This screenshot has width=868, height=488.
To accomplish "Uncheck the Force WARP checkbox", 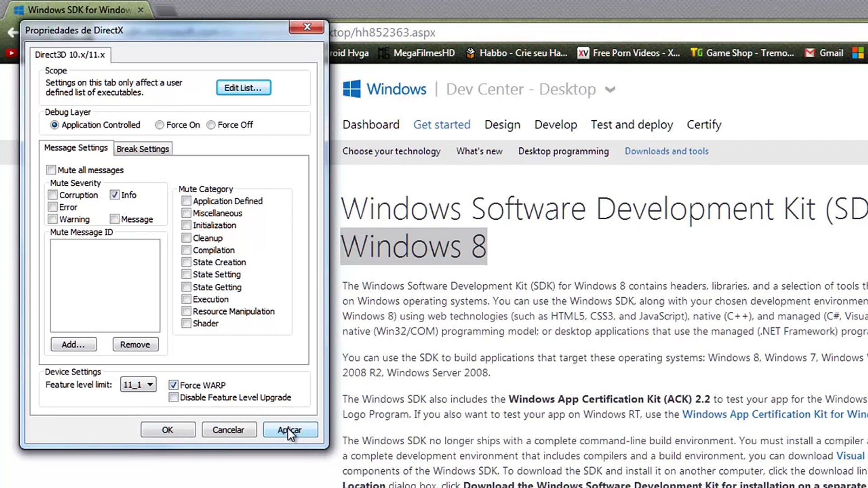I will pyautogui.click(x=173, y=385).
